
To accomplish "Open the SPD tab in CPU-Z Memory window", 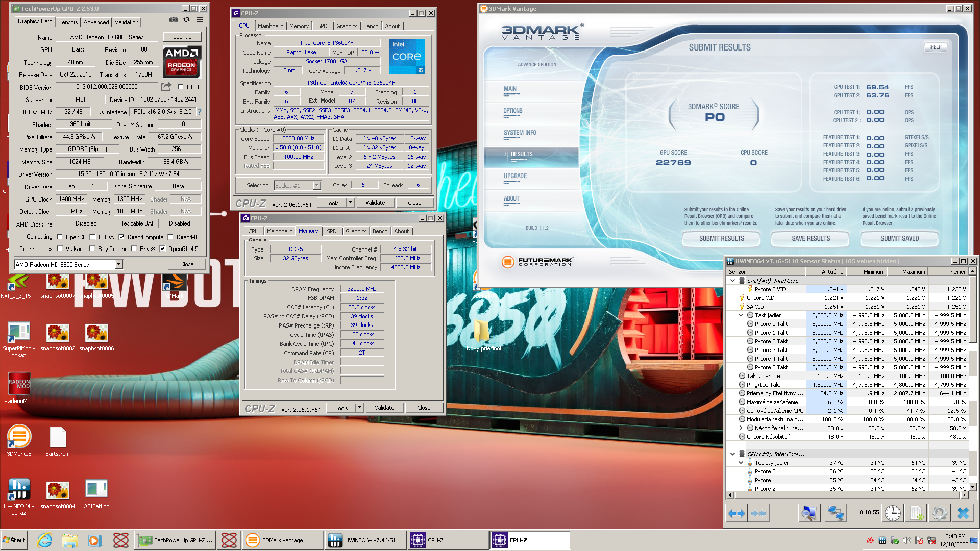I will pyautogui.click(x=332, y=231).
